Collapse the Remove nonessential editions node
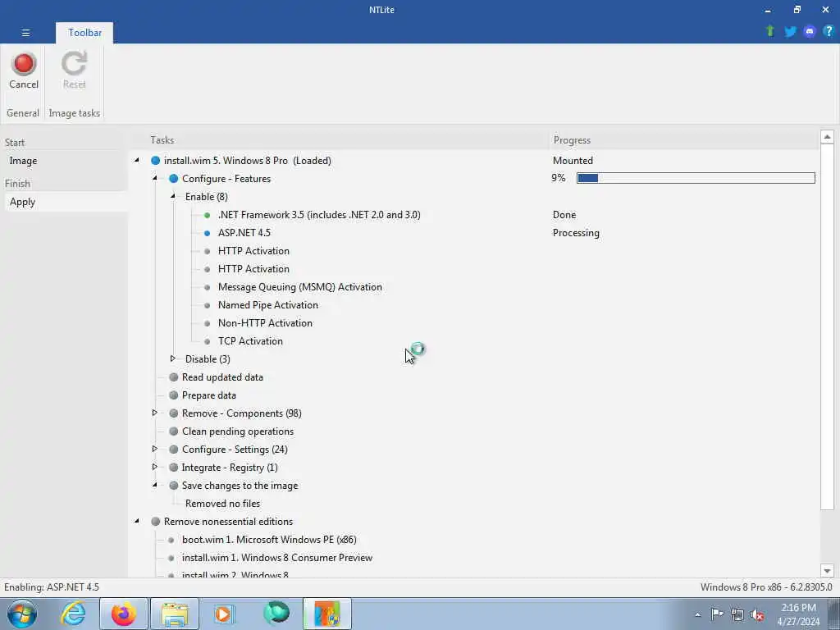The height and width of the screenshot is (630, 840). pyautogui.click(x=137, y=521)
